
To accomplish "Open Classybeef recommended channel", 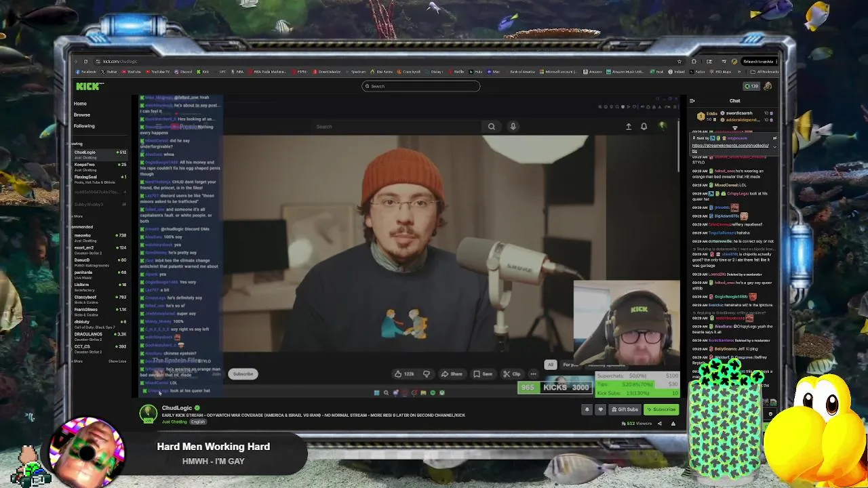I will point(100,299).
